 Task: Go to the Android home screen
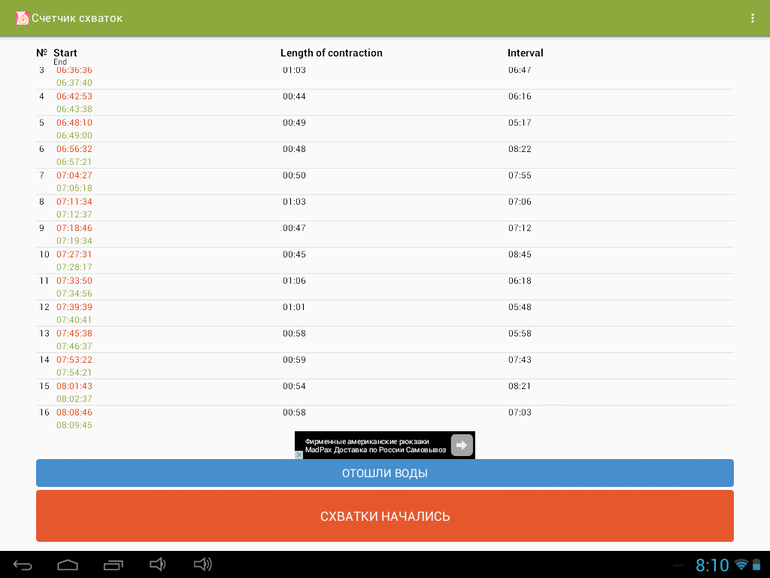click(x=67, y=565)
